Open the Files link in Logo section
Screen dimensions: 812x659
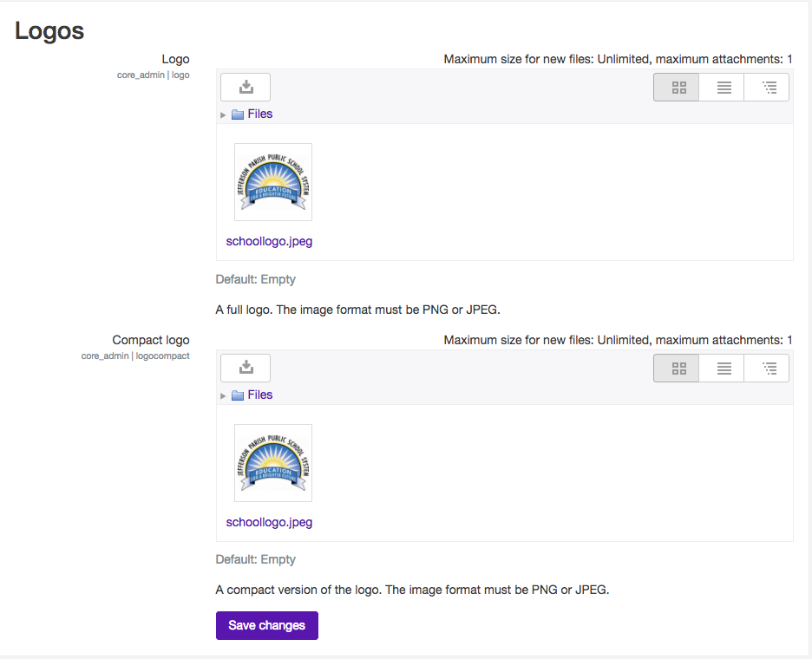[260, 114]
